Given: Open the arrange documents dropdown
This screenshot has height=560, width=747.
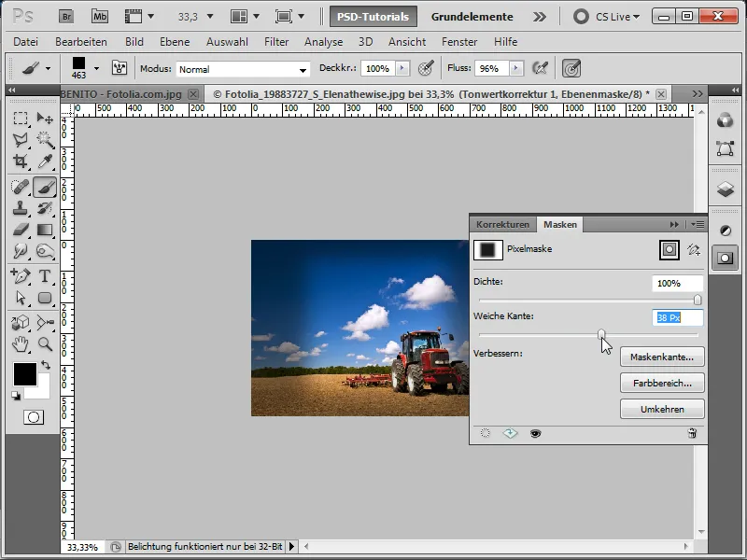Looking at the screenshot, I should 256,17.
